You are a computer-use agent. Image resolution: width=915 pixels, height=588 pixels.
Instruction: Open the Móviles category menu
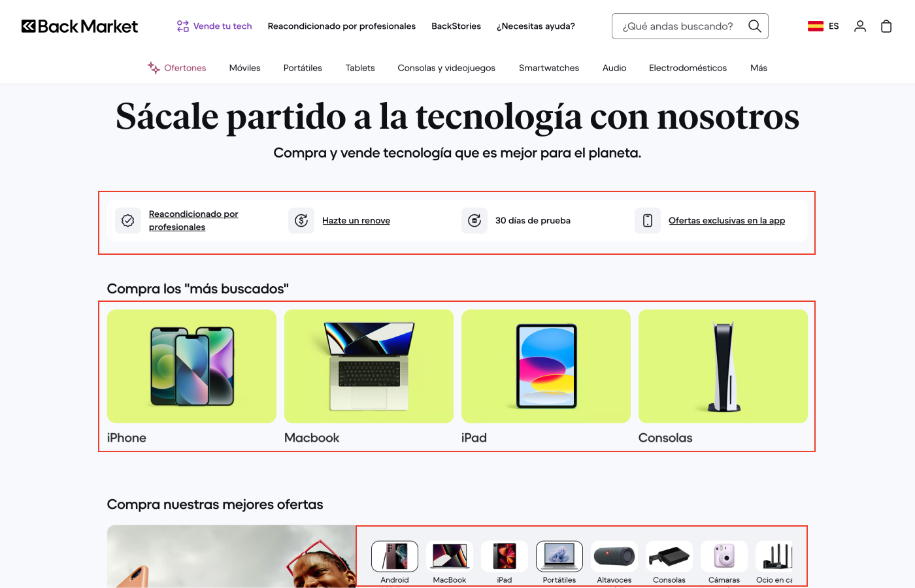click(x=244, y=68)
